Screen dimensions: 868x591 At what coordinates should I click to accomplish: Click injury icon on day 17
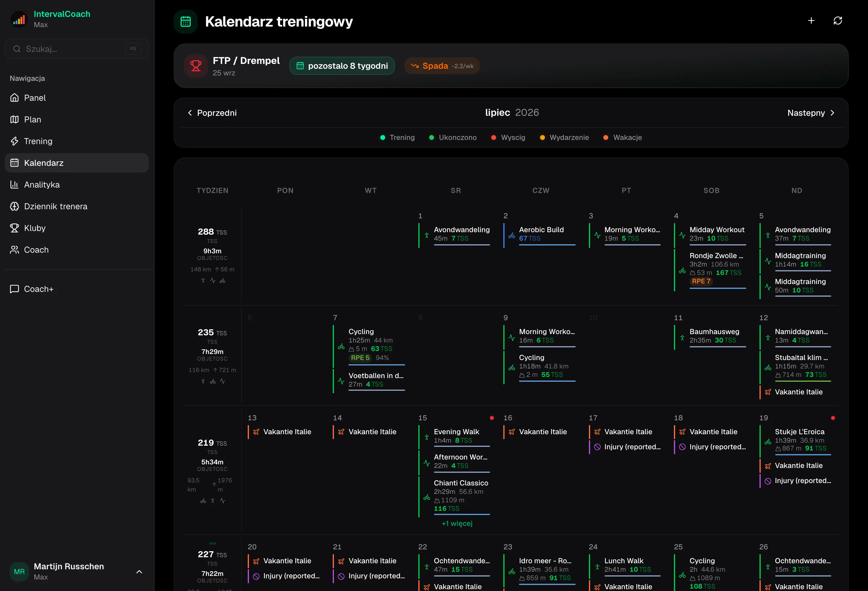(x=597, y=447)
